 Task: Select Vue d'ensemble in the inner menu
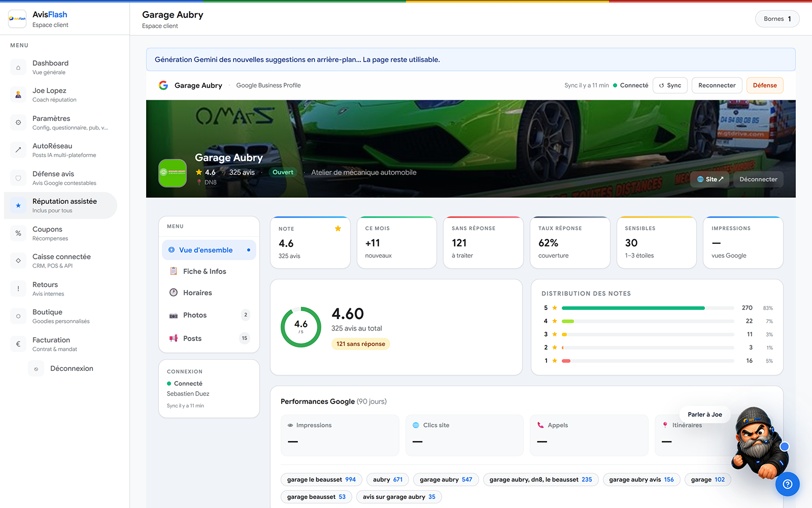pyautogui.click(x=209, y=250)
